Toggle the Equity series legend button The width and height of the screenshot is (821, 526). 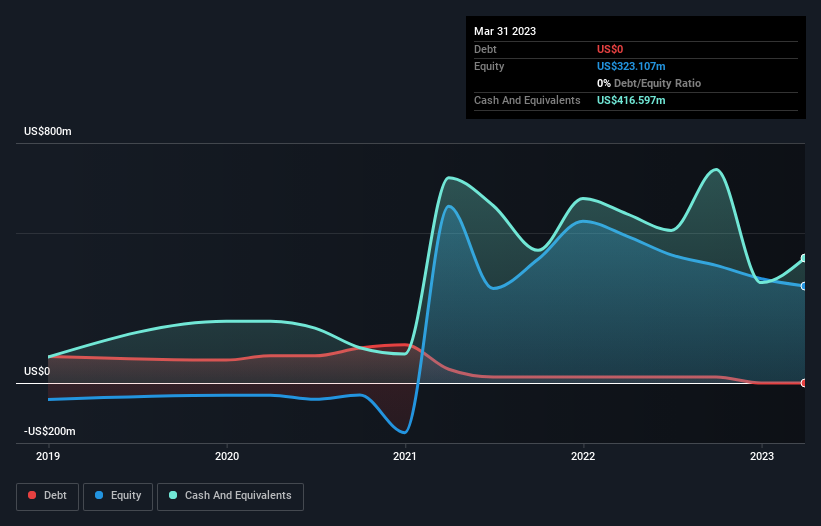click(118, 496)
